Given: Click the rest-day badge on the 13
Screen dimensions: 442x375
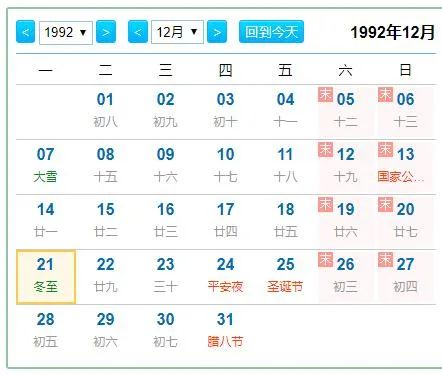Looking at the screenshot, I should click(x=385, y=149).
